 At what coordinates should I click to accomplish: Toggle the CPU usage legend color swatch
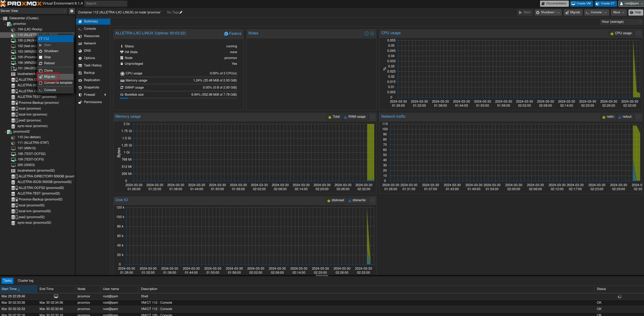coord(612,33)
